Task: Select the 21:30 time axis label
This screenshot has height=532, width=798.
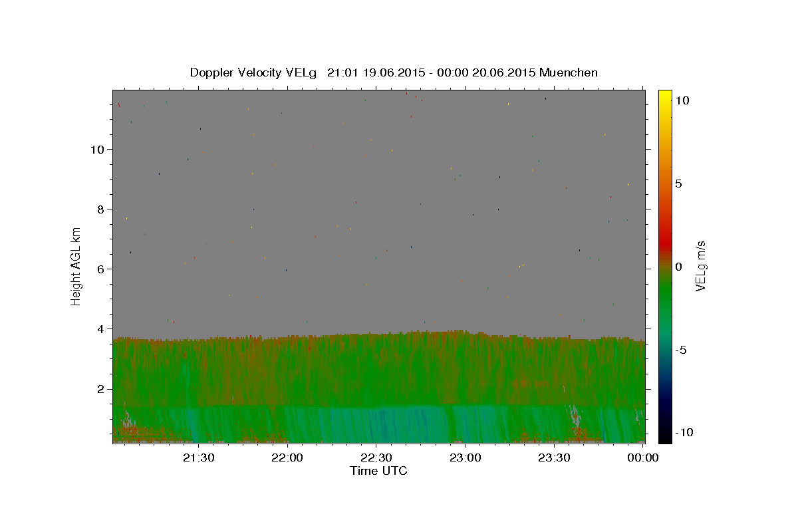Action: coord(198,458)
